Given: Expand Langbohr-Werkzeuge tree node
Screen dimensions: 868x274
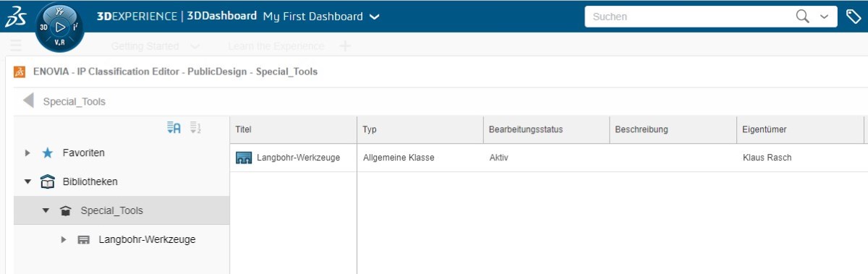Looking at the screenshot, I should 64,239.
